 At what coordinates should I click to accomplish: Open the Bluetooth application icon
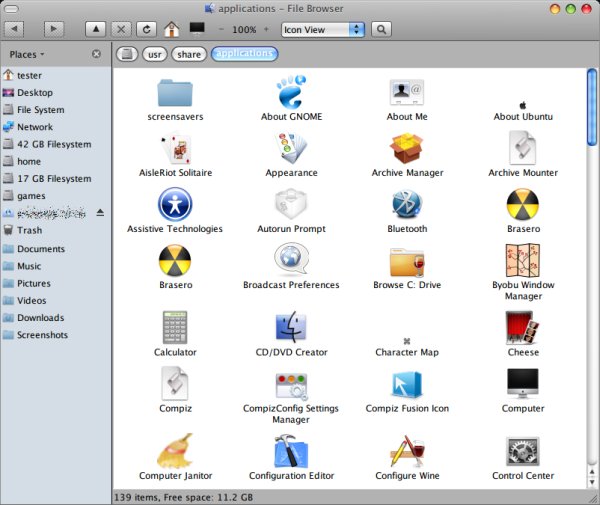click(407, 205)
